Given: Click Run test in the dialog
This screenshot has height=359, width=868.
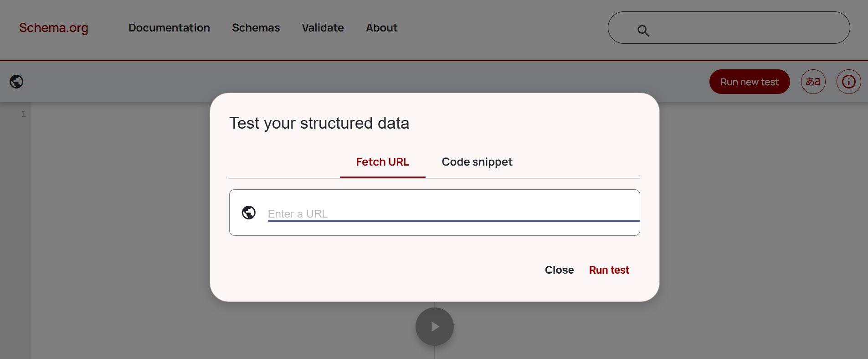Looking at the screenshot, I should click(x=609, y=270).
